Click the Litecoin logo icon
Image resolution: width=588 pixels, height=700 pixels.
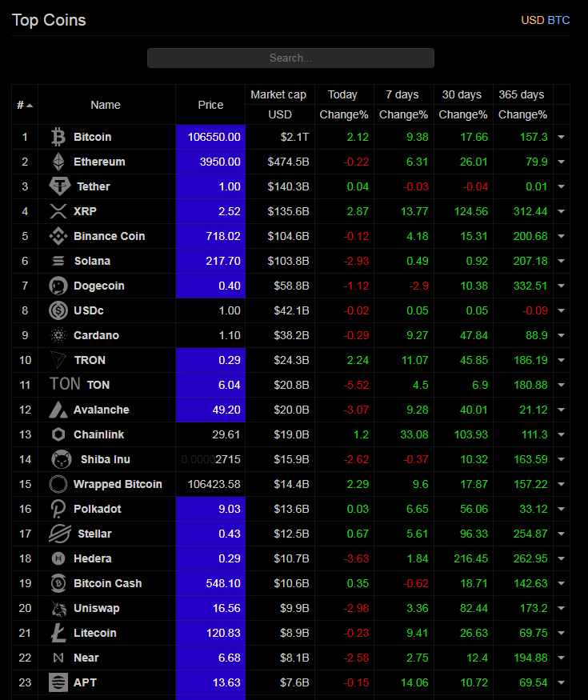(58, 633)
